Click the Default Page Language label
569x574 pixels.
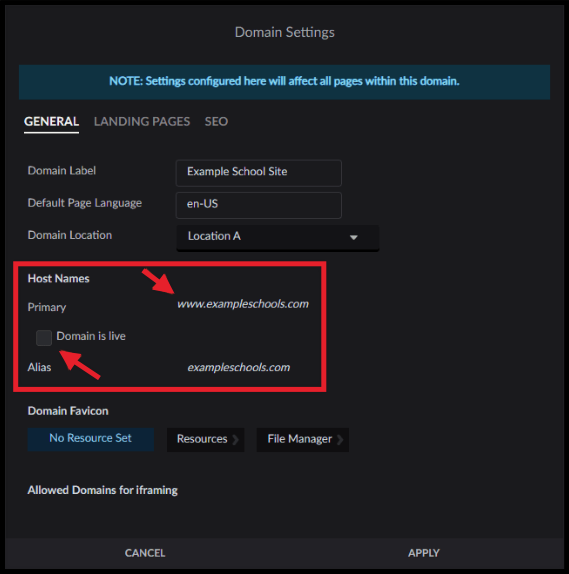click(x=85, y=203)
